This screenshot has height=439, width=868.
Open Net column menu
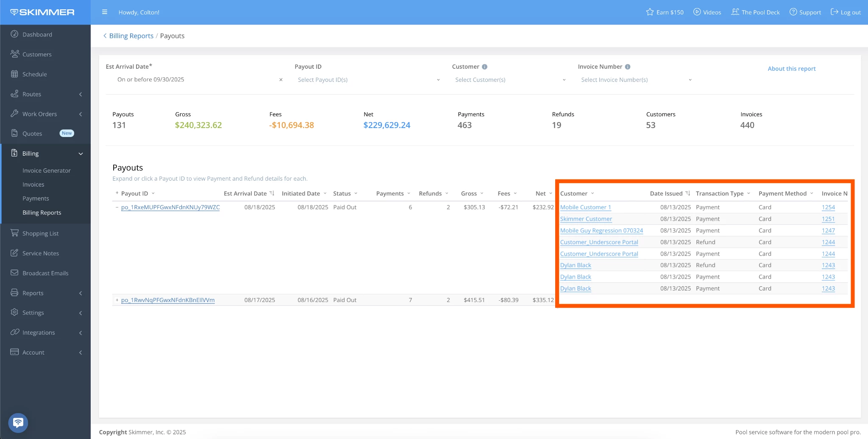click(551, 193)
